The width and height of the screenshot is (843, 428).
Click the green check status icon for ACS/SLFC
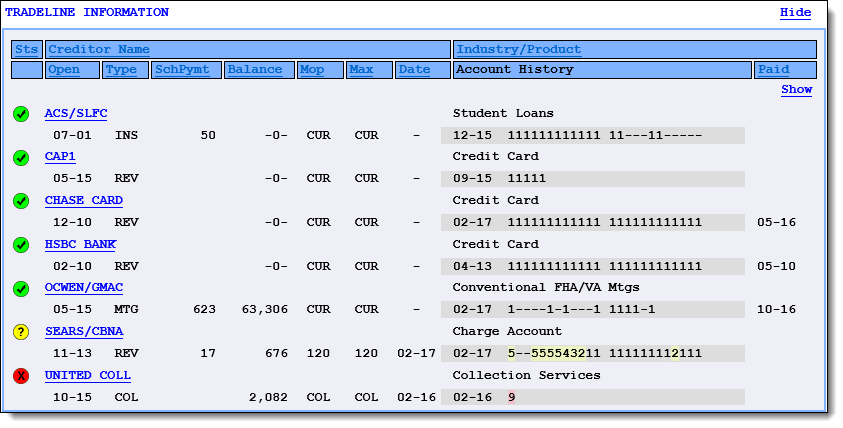(21, 114)
